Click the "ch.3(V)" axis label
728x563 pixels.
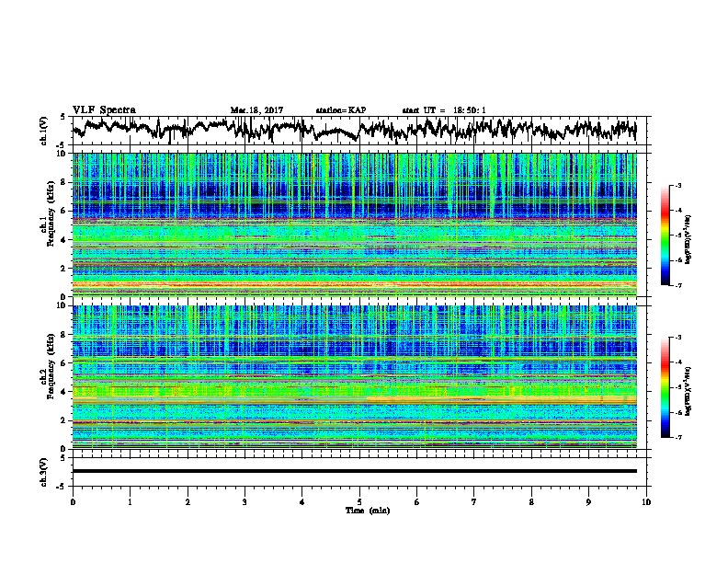pos(44,472)
